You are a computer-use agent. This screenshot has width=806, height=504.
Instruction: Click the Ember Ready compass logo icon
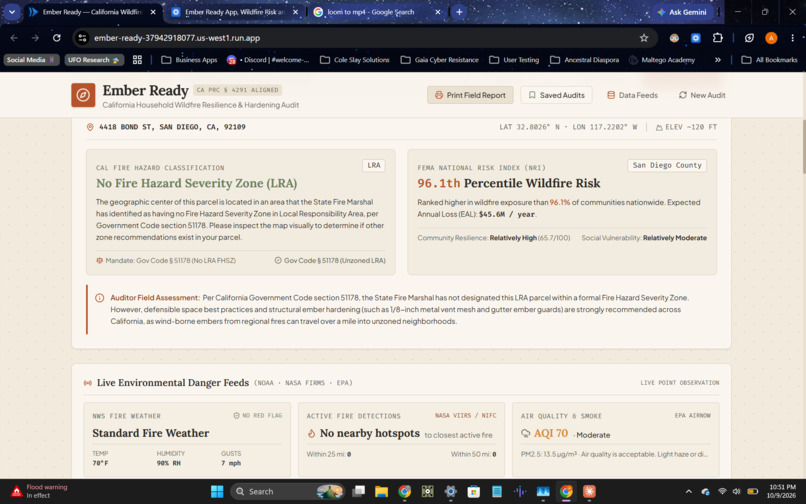83,95
